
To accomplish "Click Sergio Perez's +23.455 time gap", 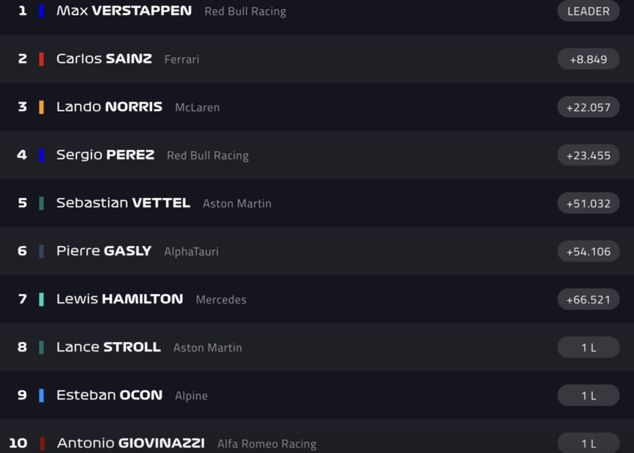I will [x=588, y=155].
